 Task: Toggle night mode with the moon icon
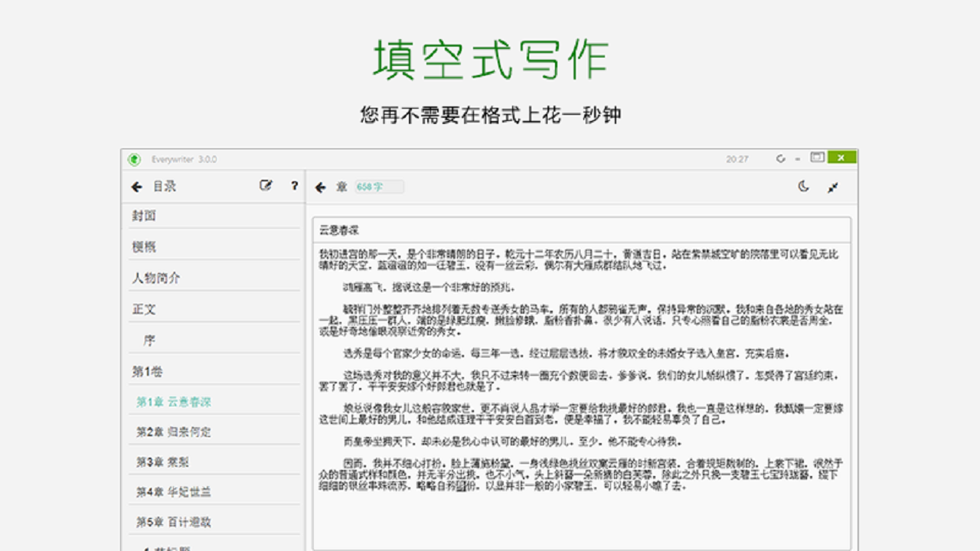coord(805,186)
